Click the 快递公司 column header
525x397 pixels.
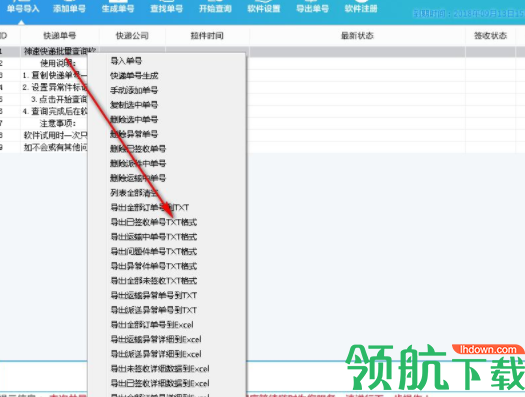pyautogui.click(x=132, y=35)
